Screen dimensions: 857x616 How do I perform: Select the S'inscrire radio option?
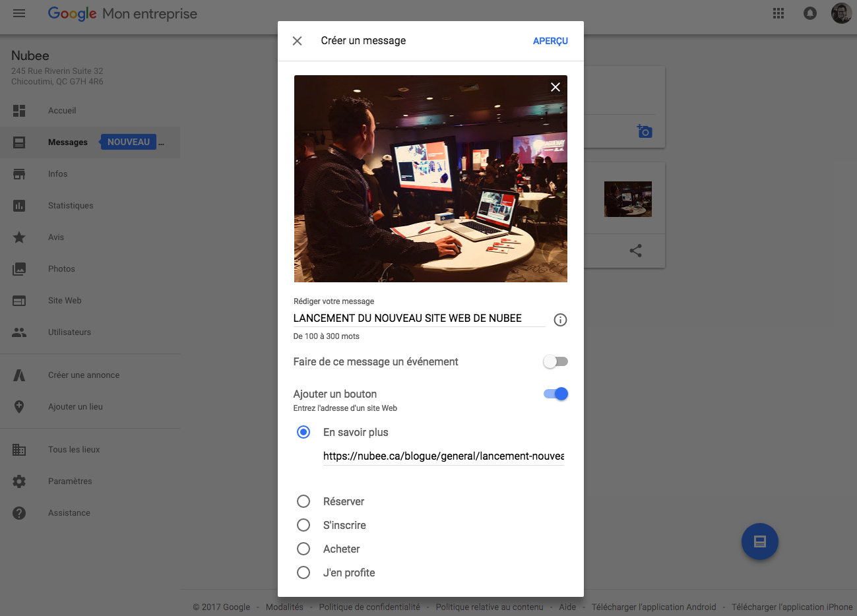pos(303,526)
